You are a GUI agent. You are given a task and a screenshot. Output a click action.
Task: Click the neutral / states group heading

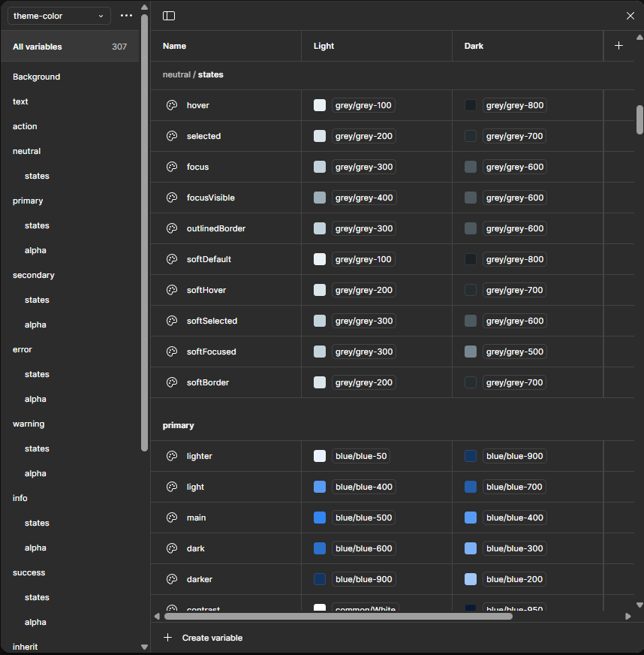(193, 75)
